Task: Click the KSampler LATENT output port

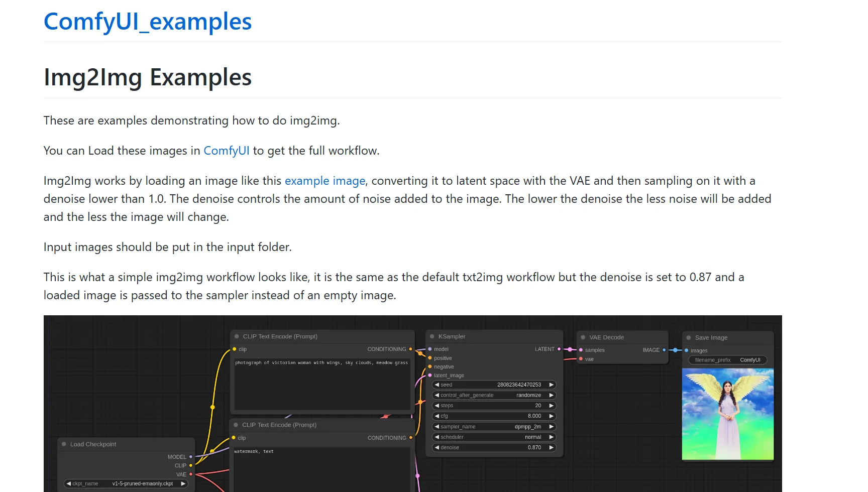Action: pyautogui.click(x=559, y=349)
